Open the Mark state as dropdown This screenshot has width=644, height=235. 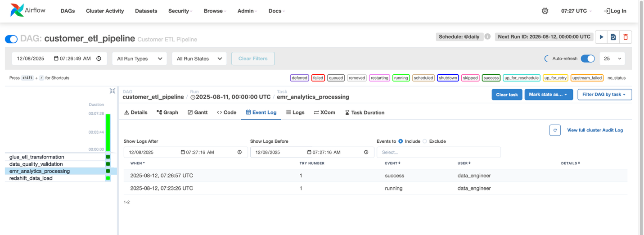click(548, 95)
